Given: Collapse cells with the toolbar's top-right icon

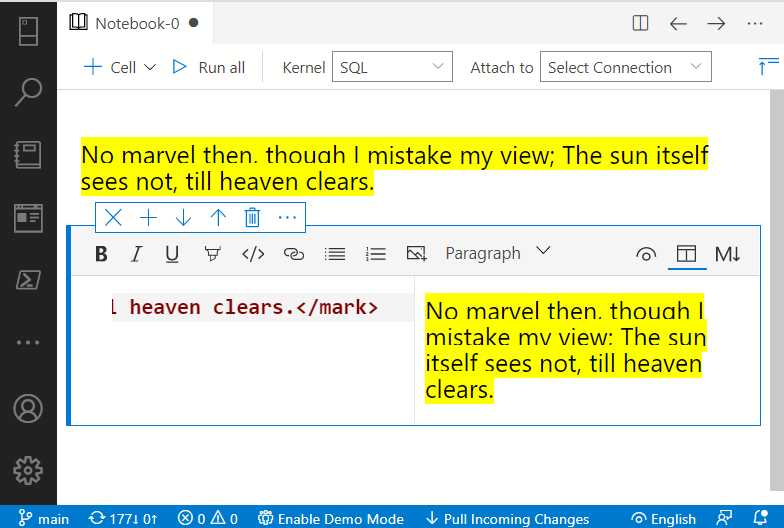Looking at the screenshot, I should (768, 66).
